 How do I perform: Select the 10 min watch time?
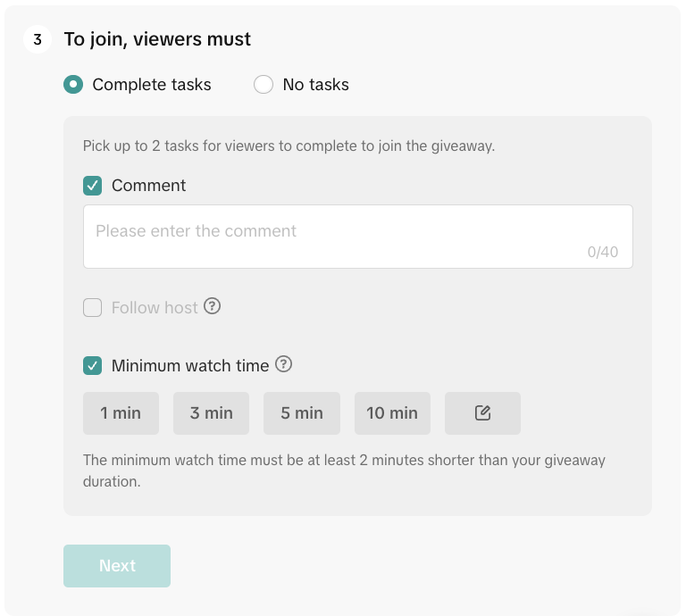pyautogui.click(x=392, y=413)
